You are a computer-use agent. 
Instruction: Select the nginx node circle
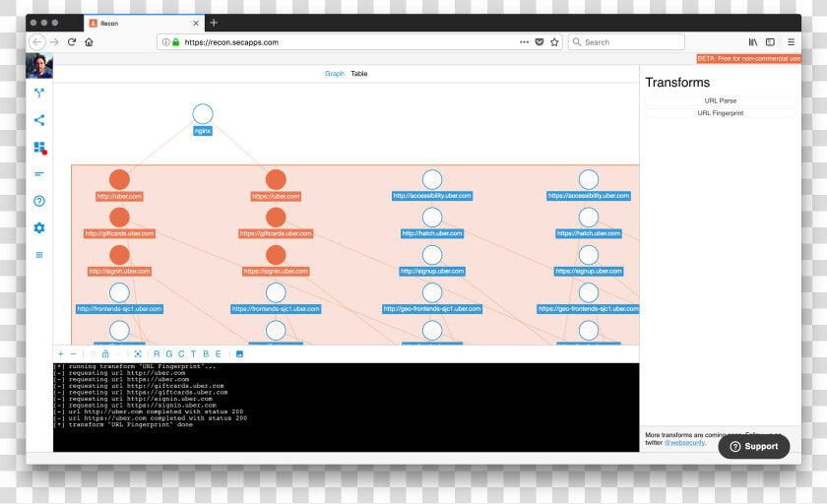(203, 114)
